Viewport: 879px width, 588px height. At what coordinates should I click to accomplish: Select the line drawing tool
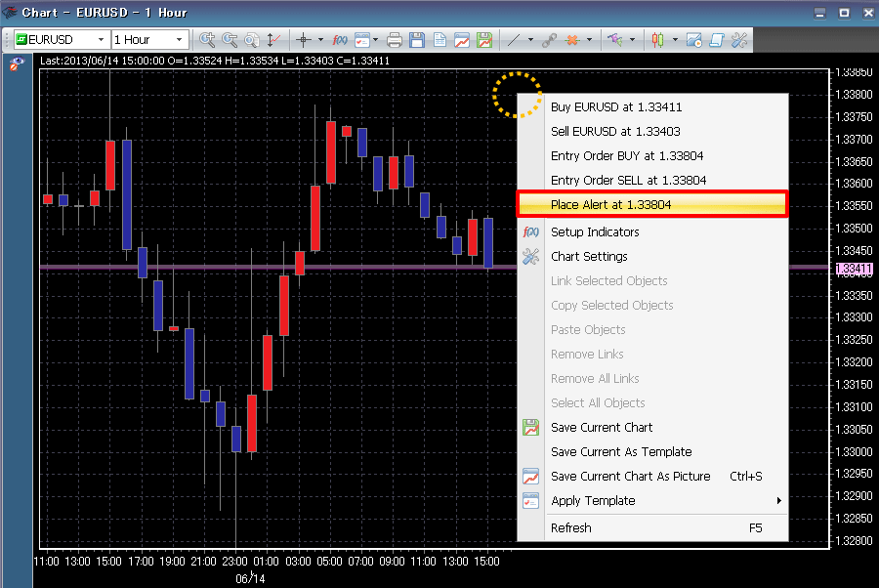(x=514, y=40)
